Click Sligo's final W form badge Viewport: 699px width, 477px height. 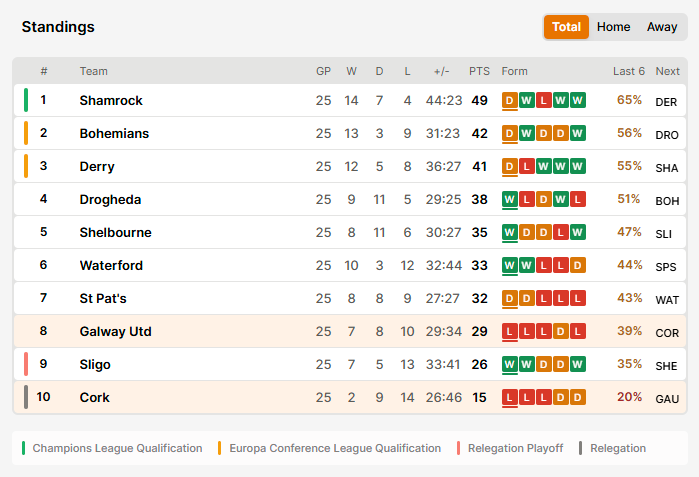pos(577,364)
